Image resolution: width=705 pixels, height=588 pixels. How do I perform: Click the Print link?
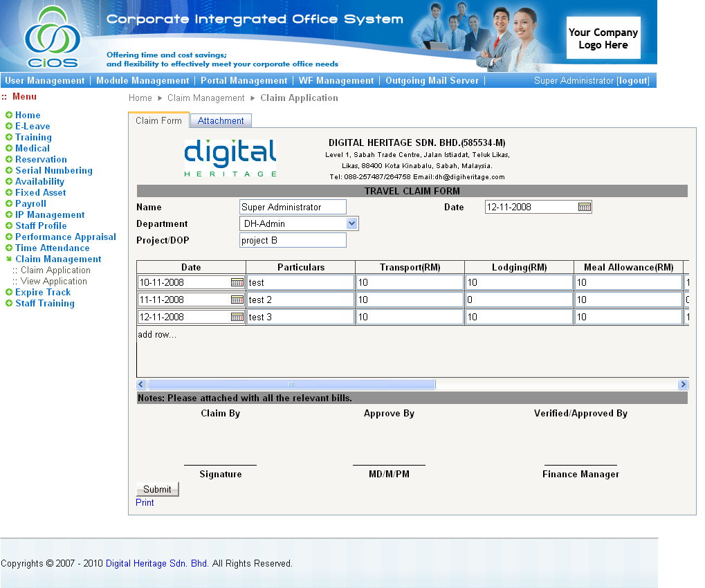point(145,503)
